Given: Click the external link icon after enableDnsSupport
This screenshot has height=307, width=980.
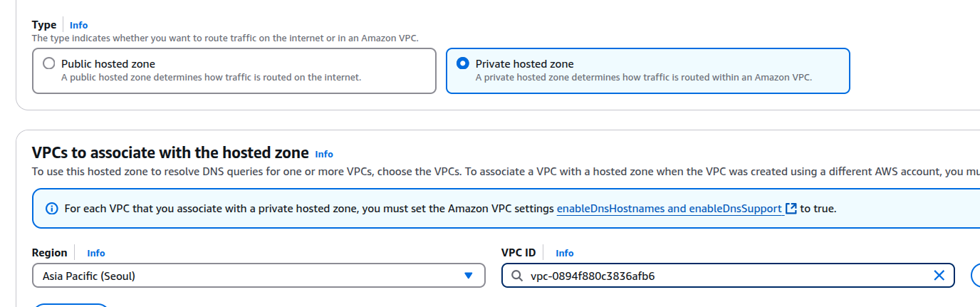Looking at the screenshot, I should 791,209.
